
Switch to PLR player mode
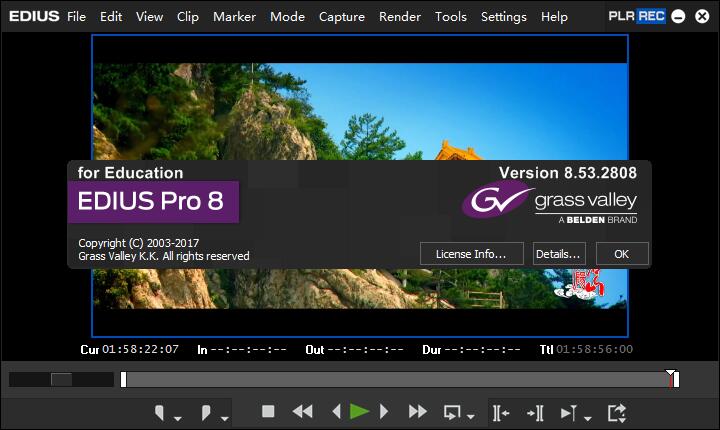(621, 16)
